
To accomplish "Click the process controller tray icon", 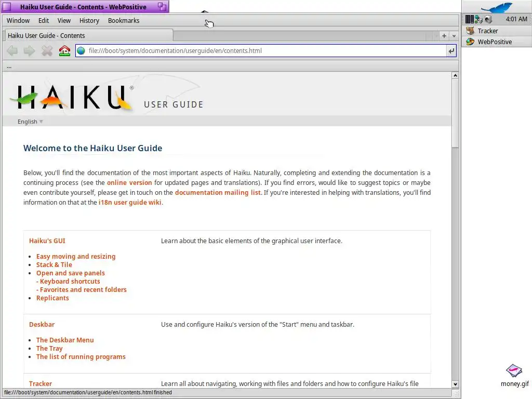I will coord(469,19).
